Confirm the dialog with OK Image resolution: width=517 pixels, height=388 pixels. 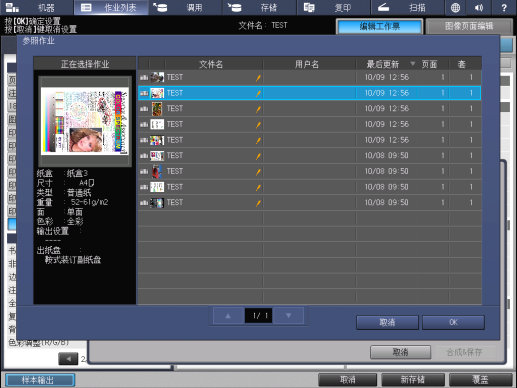coord(453,322)
